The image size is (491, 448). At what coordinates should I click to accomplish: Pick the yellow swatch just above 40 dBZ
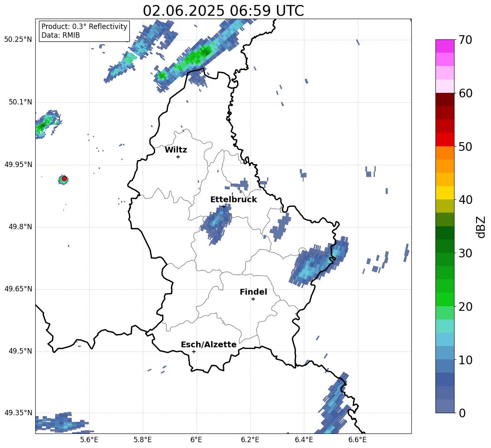[445, 193]
